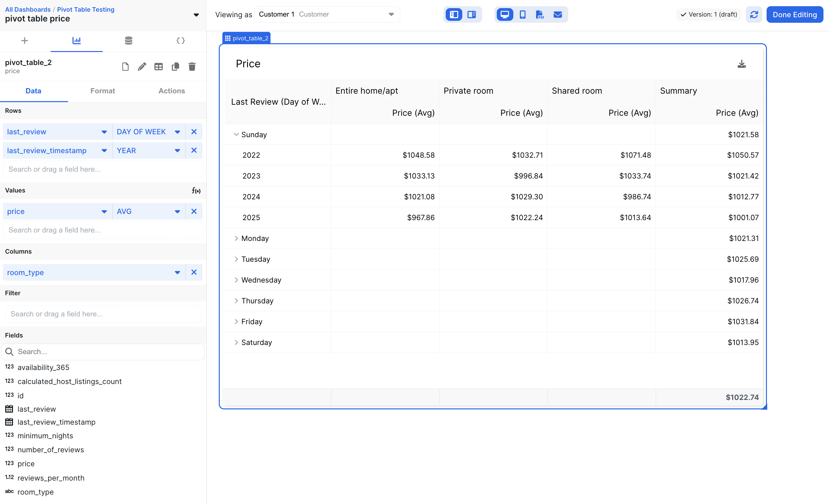The image size is (829, 504).
Task: Click the trash delete icon for pivot_table_2
Action: click(x=192, y=67)
